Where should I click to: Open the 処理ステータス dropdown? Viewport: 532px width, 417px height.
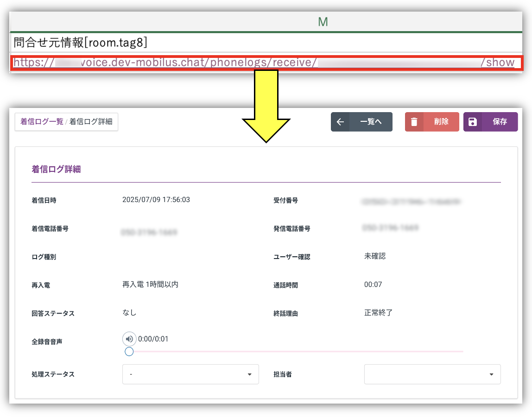[190, 374]
